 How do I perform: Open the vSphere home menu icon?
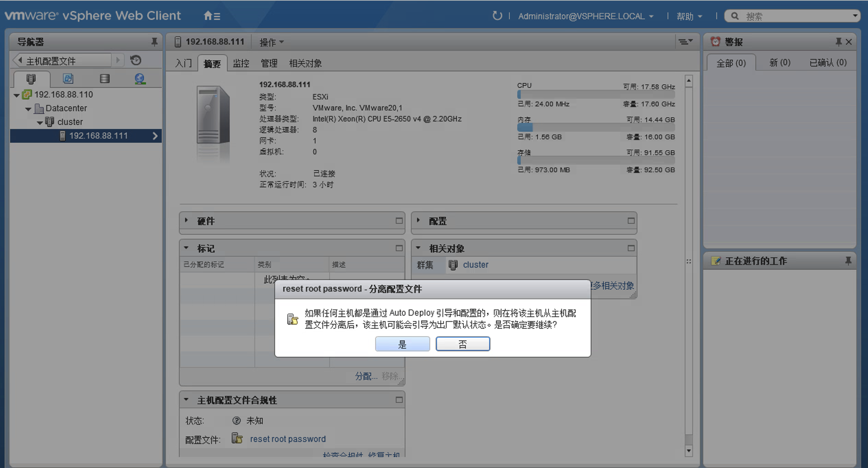212,16
